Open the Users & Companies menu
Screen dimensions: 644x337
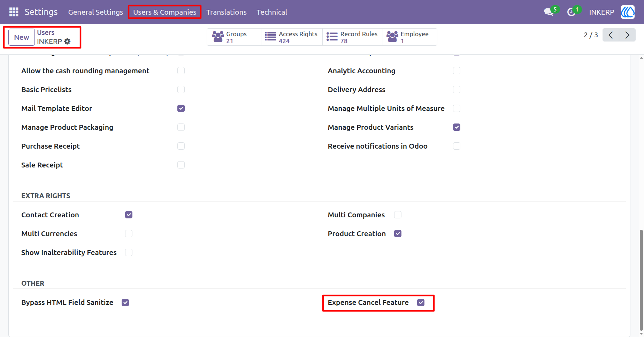164,12
